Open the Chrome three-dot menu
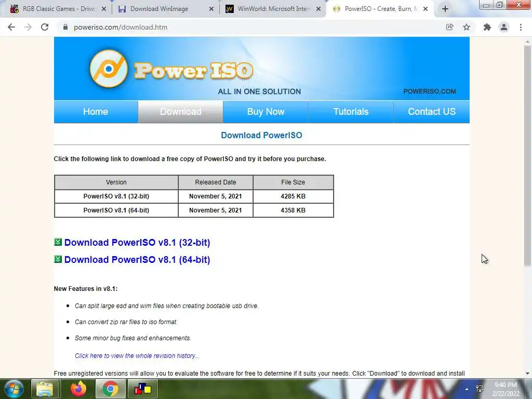The height and width of the screenshot is (399, 532). point(521,27)
